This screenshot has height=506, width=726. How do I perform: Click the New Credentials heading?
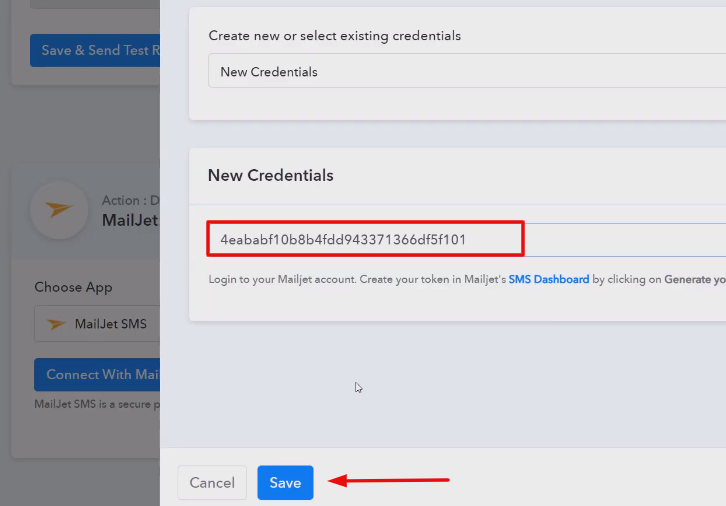(x=270, y=175)
